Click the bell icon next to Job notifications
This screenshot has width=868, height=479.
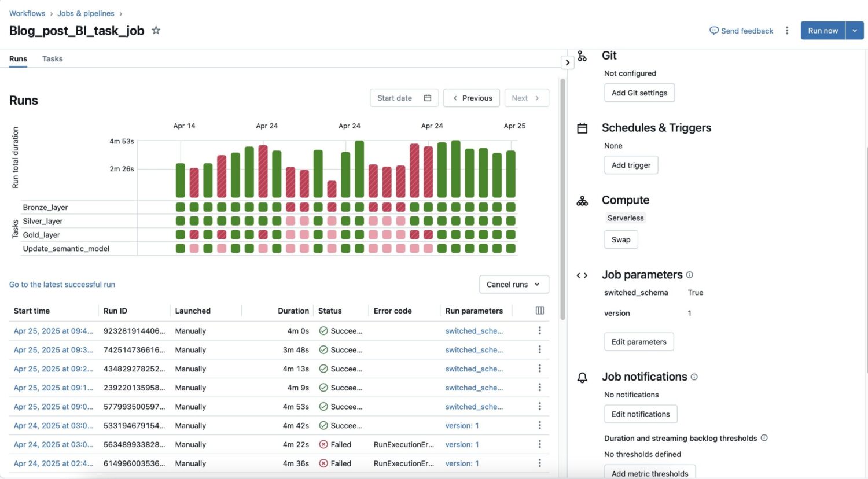click(x=583, y=377)
